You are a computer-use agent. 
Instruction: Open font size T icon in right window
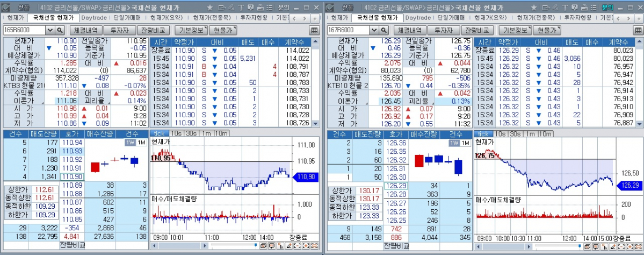pos(565,8)
